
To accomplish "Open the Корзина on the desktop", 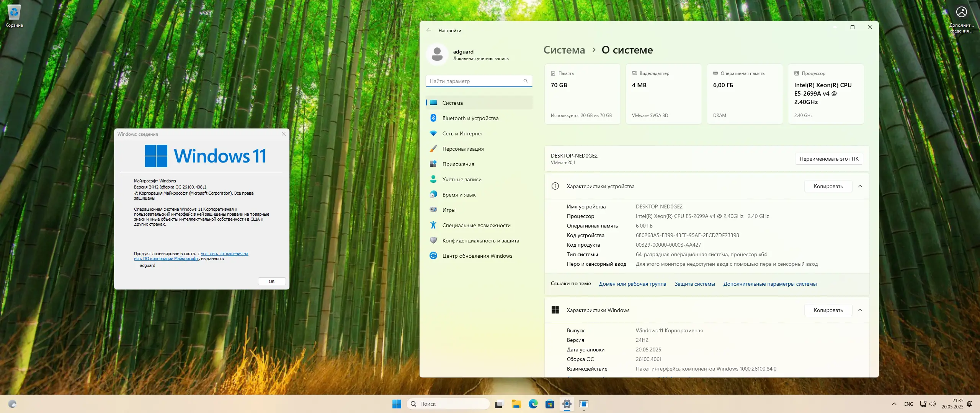I will [14, 13].
